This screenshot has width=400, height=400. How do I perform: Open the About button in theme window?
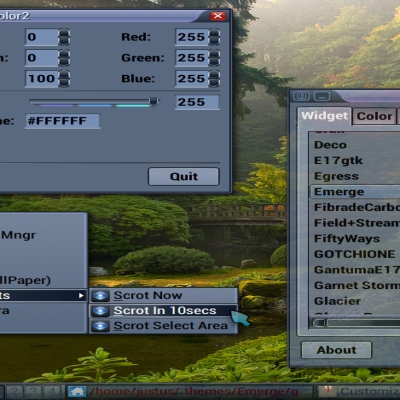pyautogui.click(x=336, y=350)
